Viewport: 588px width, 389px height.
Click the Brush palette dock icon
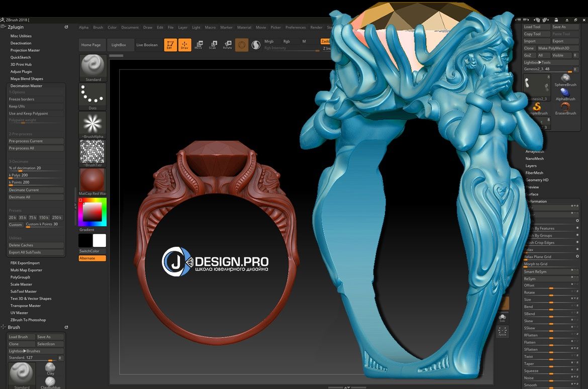(x=66, y=327)
